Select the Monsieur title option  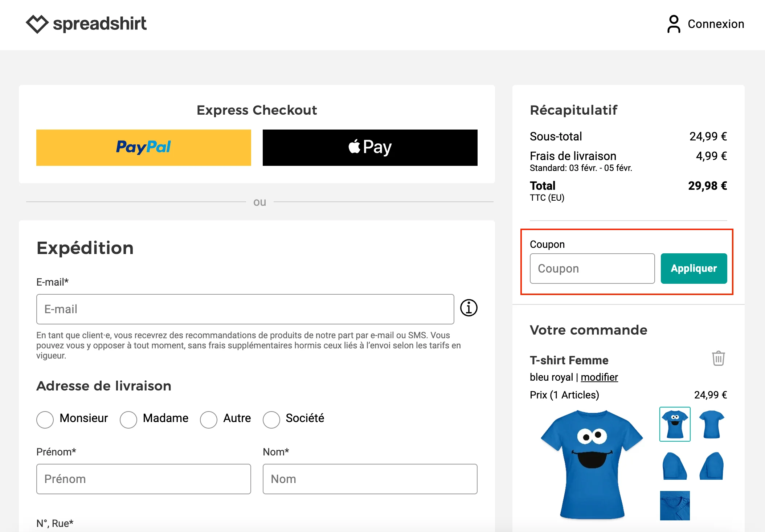pyautogui.click(x=45, y=420)
